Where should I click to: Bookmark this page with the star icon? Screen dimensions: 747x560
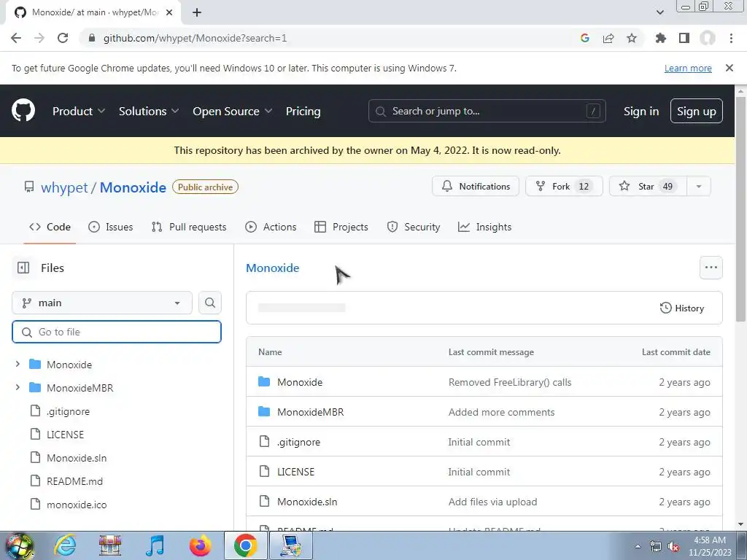tap(632, 38)
